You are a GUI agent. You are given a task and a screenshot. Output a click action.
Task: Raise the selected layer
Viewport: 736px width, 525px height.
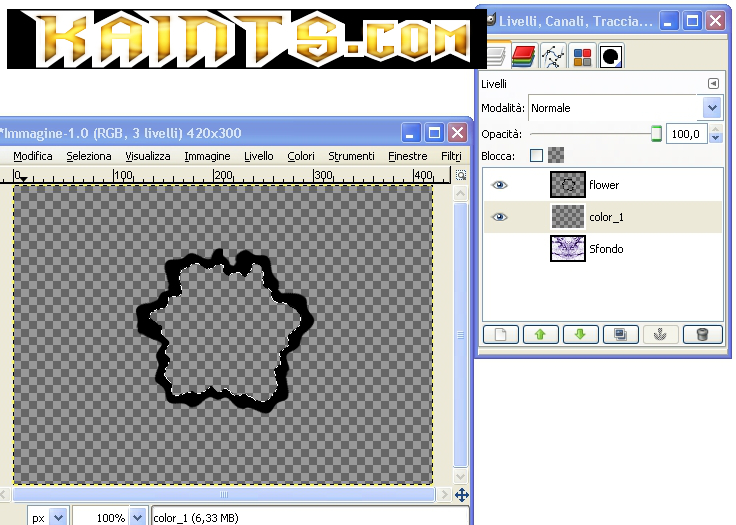click(540, 335)
